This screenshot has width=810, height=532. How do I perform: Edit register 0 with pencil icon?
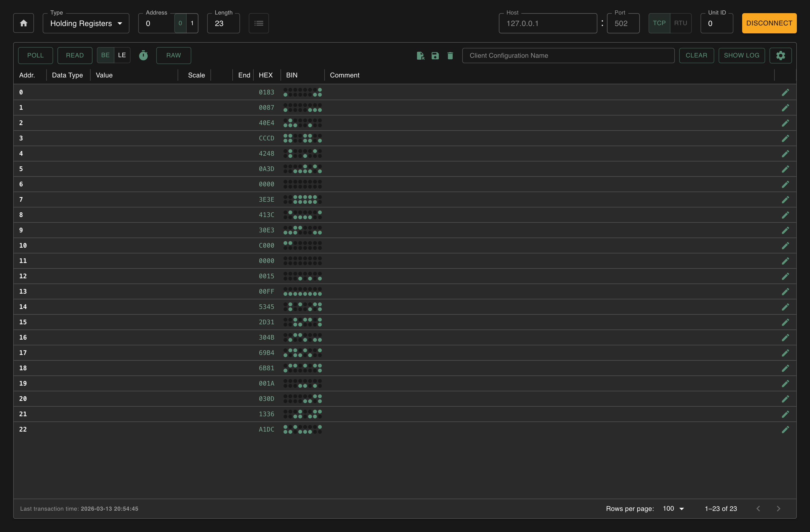point(785,92)
